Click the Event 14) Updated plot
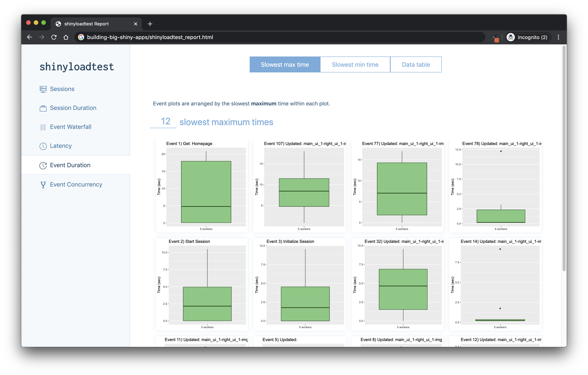 [x=495, y=284]
